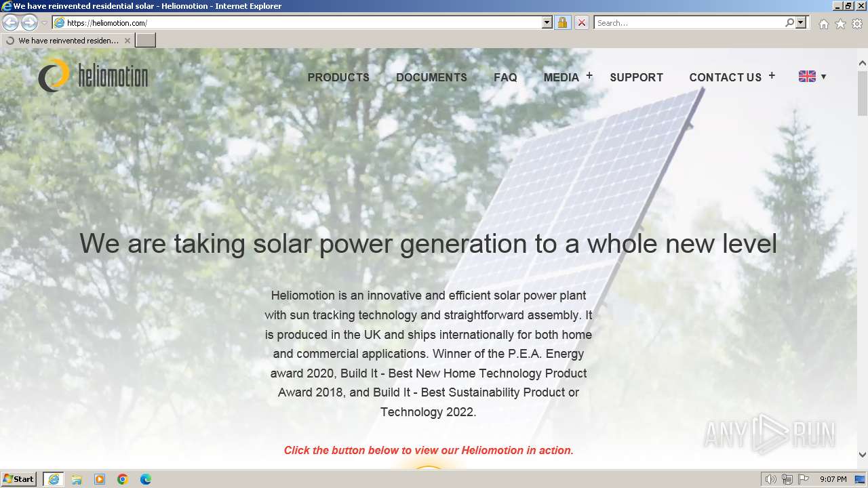The width and height of the screenshot is (868, 488).
Task: Click the volume speaker tray icon
Action: 771,479
